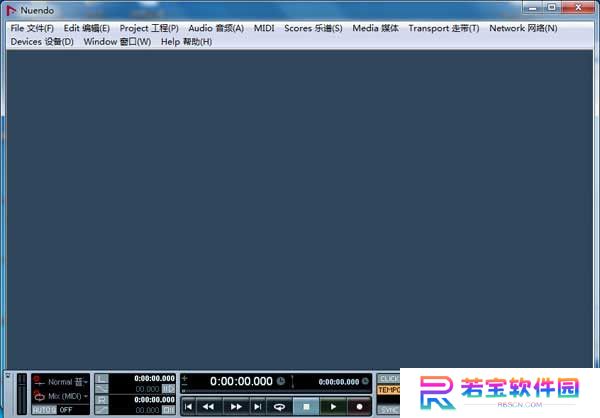Screen dimensions: 600x418
Task: Edit the post-roll 00.000 value
Action: 147,410
